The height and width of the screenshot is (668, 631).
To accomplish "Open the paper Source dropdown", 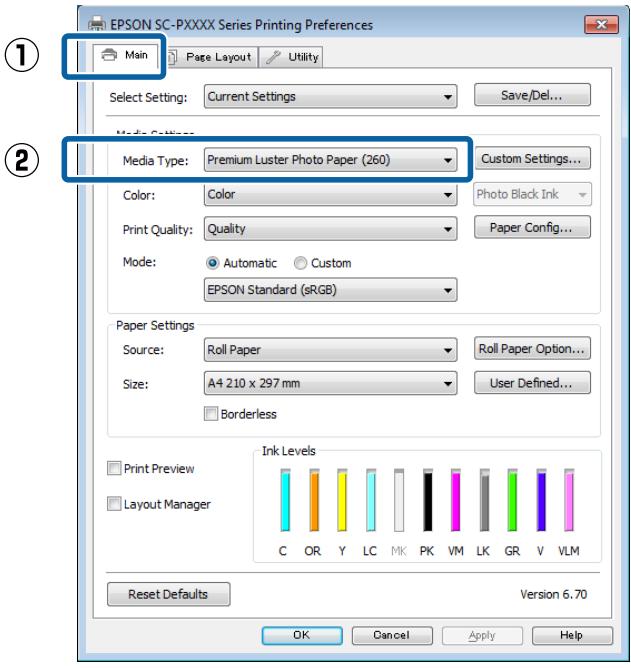I will (330, 350).
